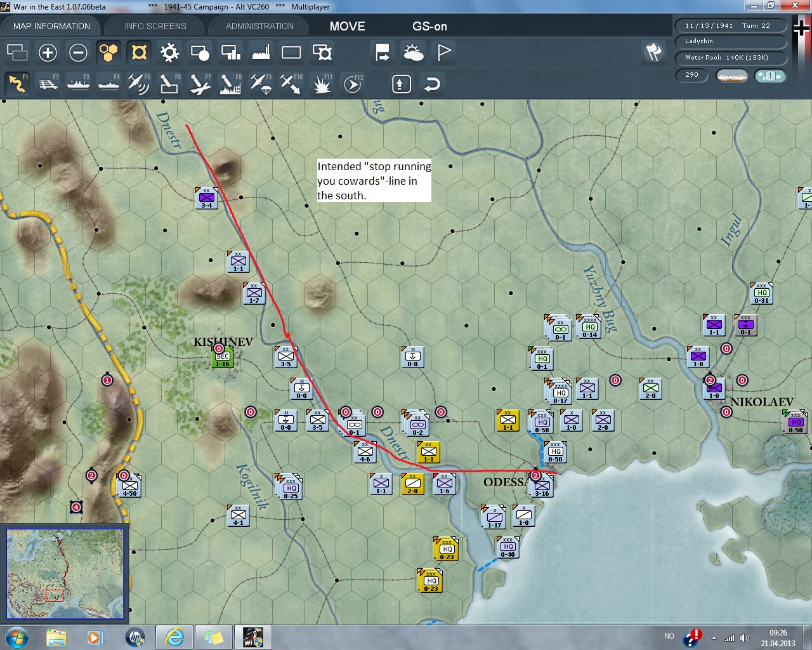Select the F11 explosion mode icon
812x650 pixels.
322,84
